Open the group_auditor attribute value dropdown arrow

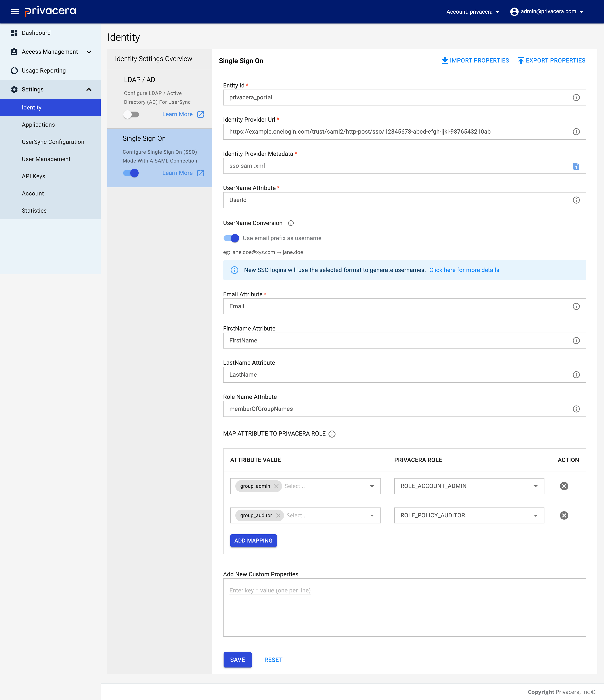[x=372, y=515]
